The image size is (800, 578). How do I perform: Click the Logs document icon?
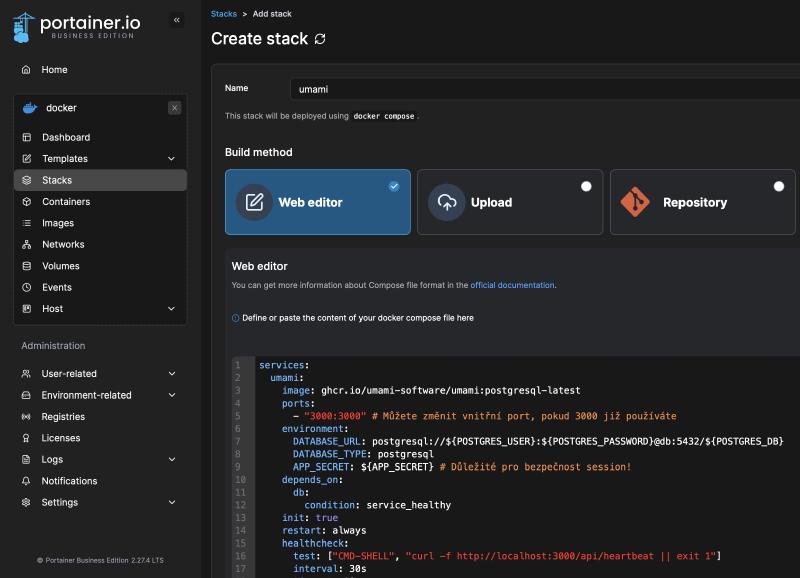(x=26, y=460)
